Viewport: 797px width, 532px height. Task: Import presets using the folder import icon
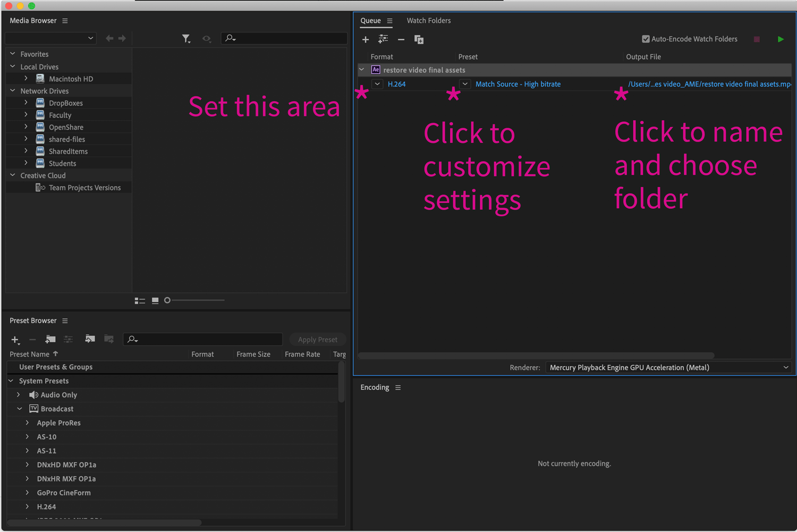[90, 339]
